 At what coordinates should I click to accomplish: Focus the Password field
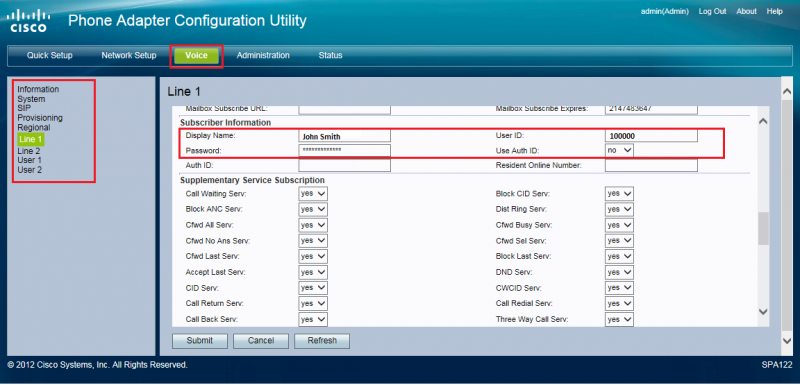[344, 150]
